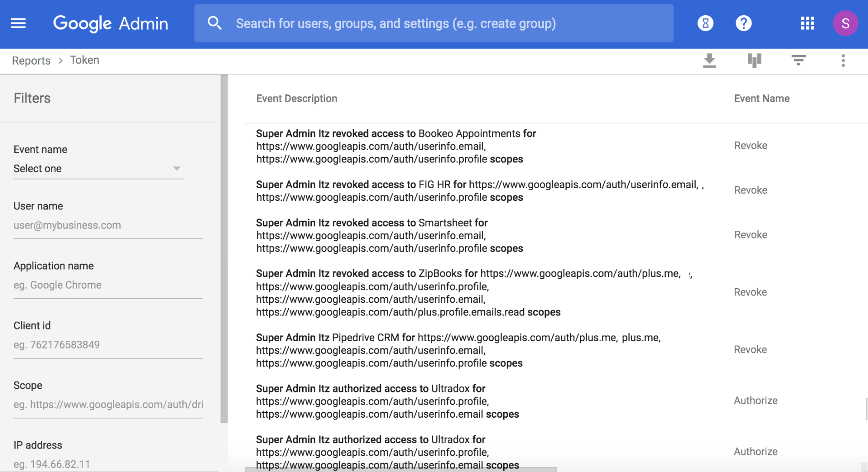Viewport: 868px width, 472px height.
Task: Open the S account avatar
Action: coord(845,23)
